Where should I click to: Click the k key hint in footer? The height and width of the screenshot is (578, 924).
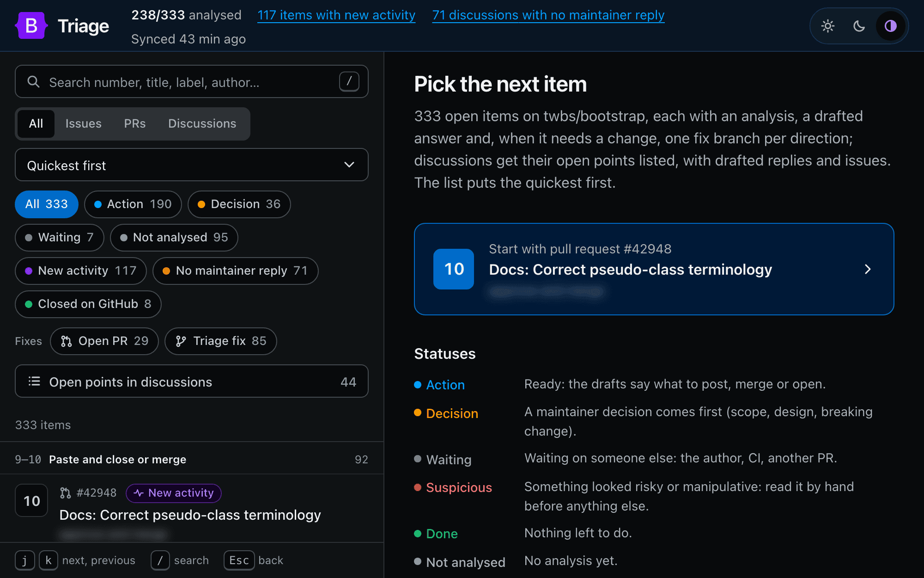pyautogui.click(x=48, y=560)
